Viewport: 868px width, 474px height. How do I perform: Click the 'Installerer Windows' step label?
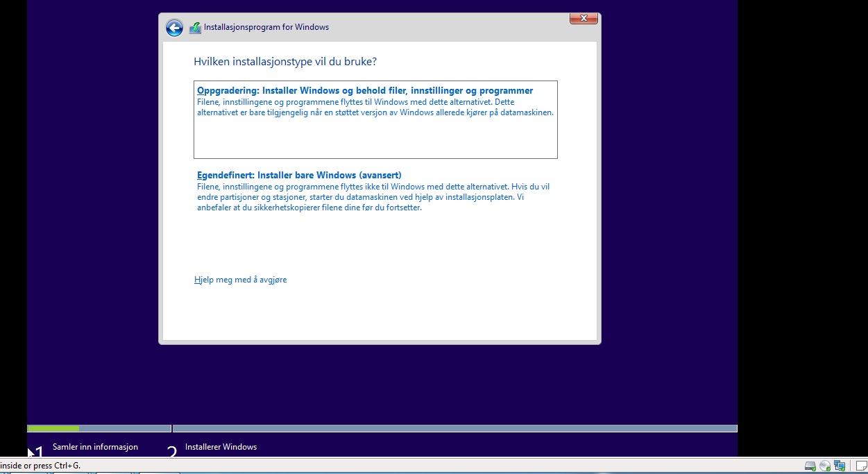click(221, 447)
